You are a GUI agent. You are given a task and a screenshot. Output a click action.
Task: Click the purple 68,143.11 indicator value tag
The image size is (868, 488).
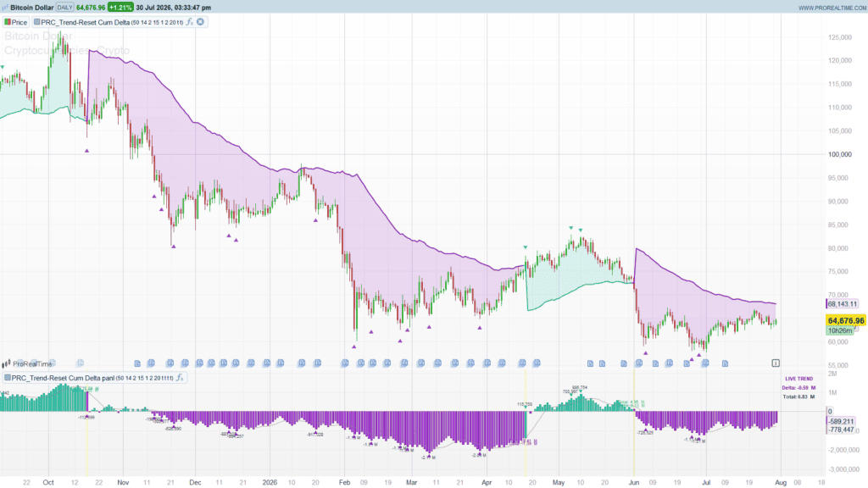[843, 304]
